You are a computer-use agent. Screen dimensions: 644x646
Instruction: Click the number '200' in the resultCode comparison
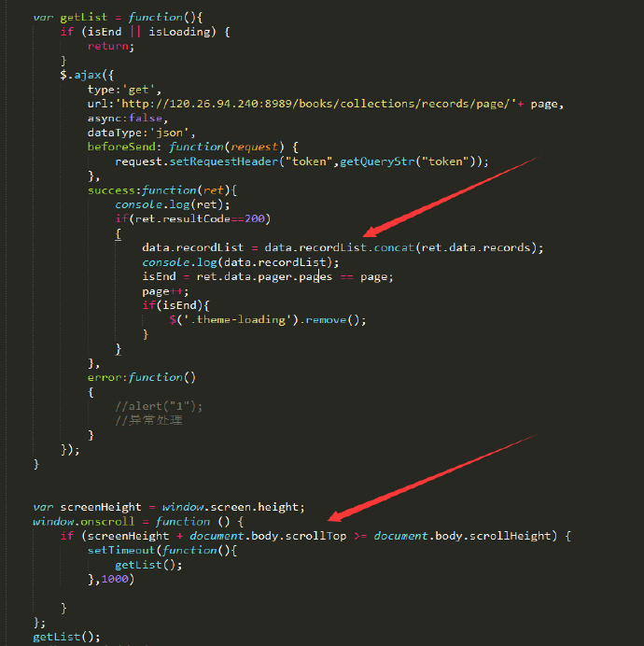tap(255, 218)
